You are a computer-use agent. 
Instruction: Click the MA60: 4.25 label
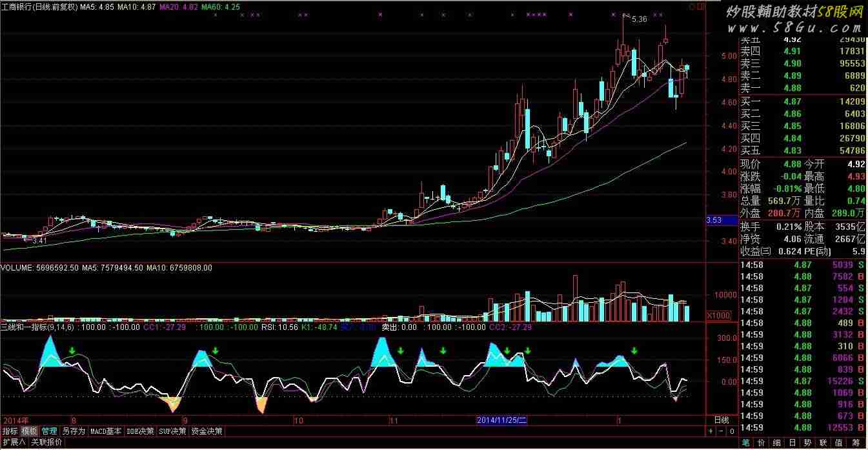pyautogui.click(x=221, y=6)
